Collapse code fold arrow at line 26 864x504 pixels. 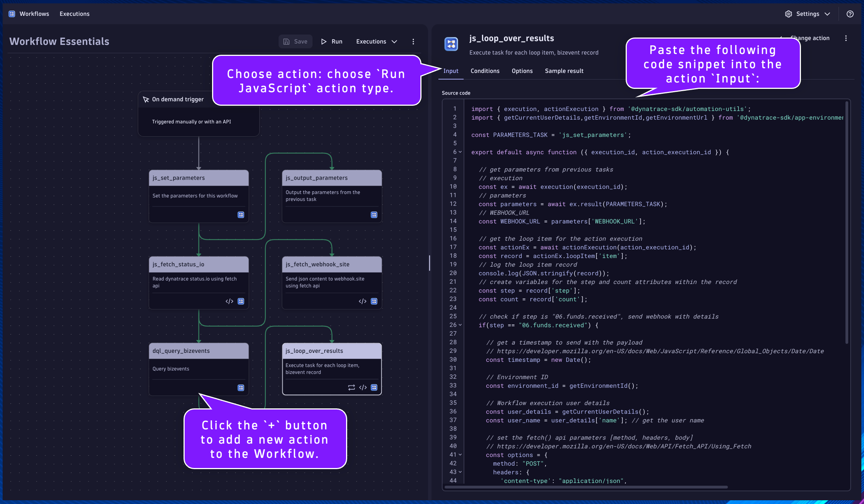[460, 325]
